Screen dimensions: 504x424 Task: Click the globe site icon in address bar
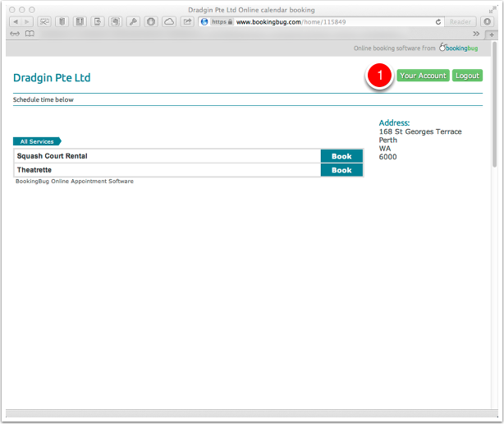coord(204,22)
